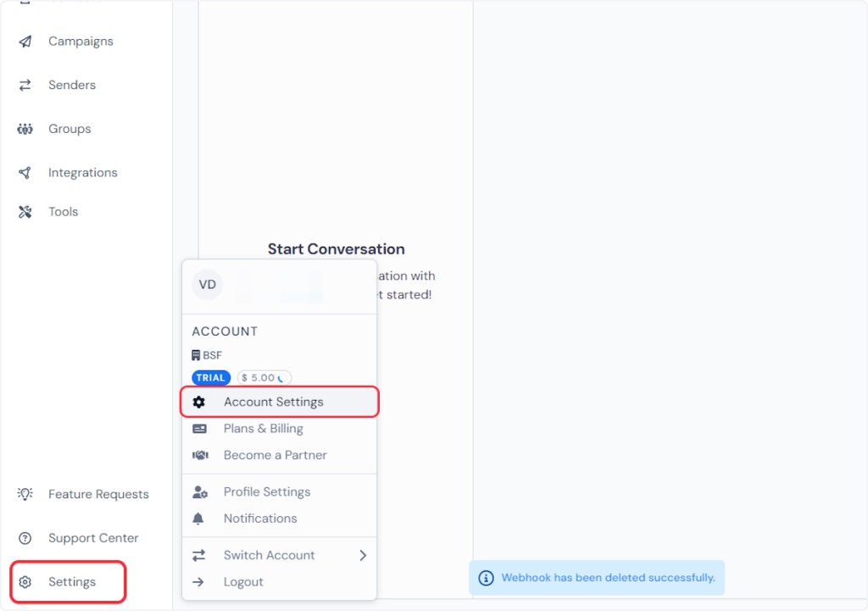Click the TRIAL plan badge
This screenshot has height=611, width=868.
(211, 378)
